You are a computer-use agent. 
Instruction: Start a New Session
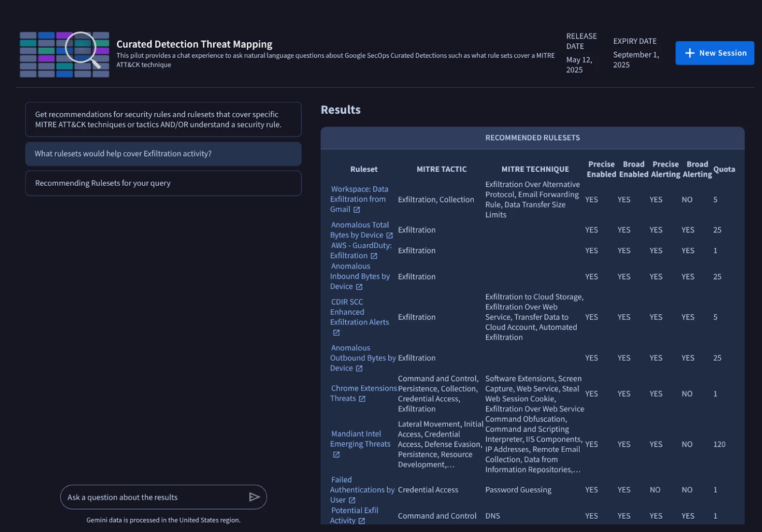pos(715,53)
